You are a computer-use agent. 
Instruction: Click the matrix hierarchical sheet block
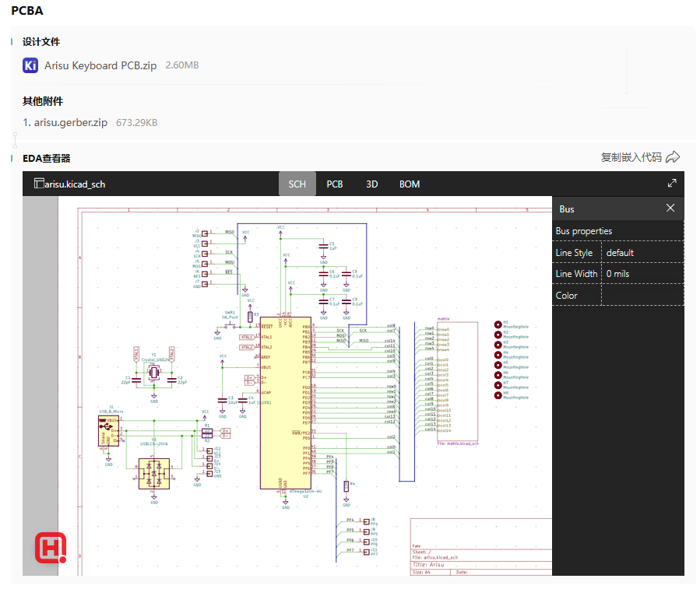(x=456, y=381)
